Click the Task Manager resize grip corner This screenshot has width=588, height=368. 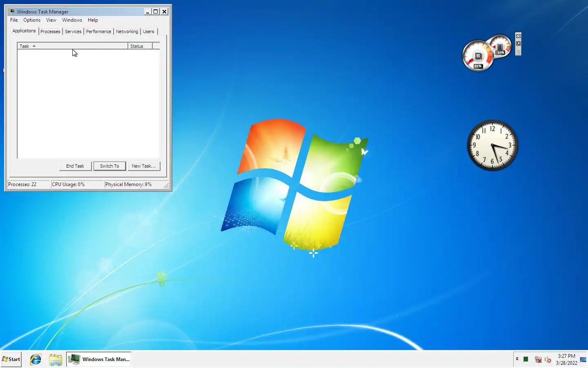pyautogui.click(x=166, y=186)
